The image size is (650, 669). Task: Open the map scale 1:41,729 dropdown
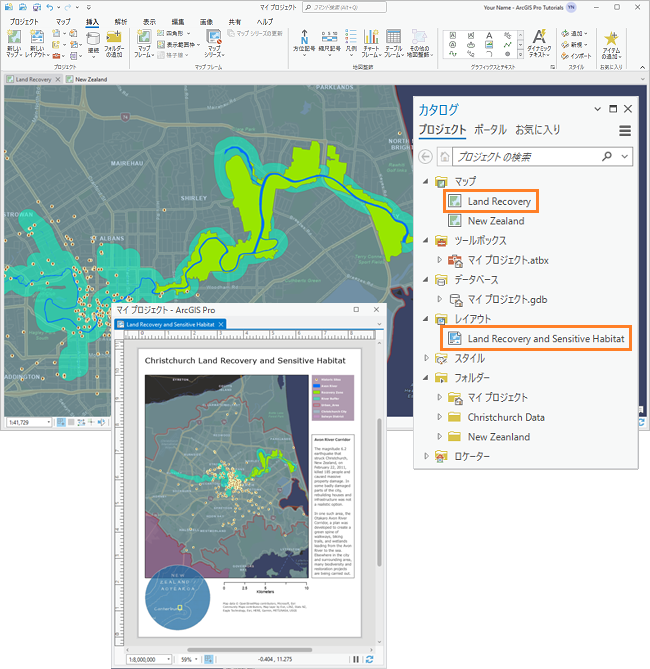tap(49, 422)
